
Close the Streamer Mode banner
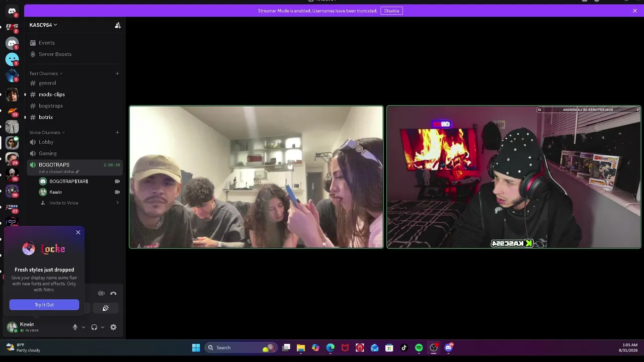(x=635, y=11)
